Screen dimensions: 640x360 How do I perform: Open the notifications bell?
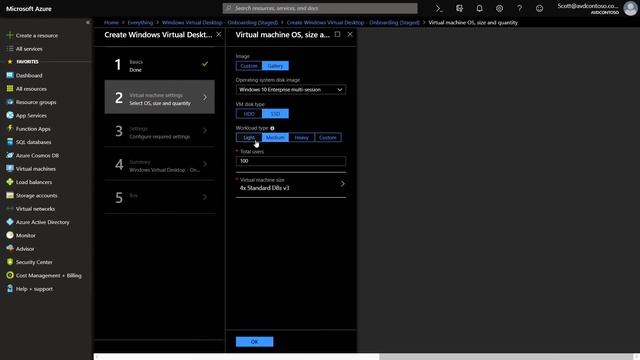(x=479, y=8)
